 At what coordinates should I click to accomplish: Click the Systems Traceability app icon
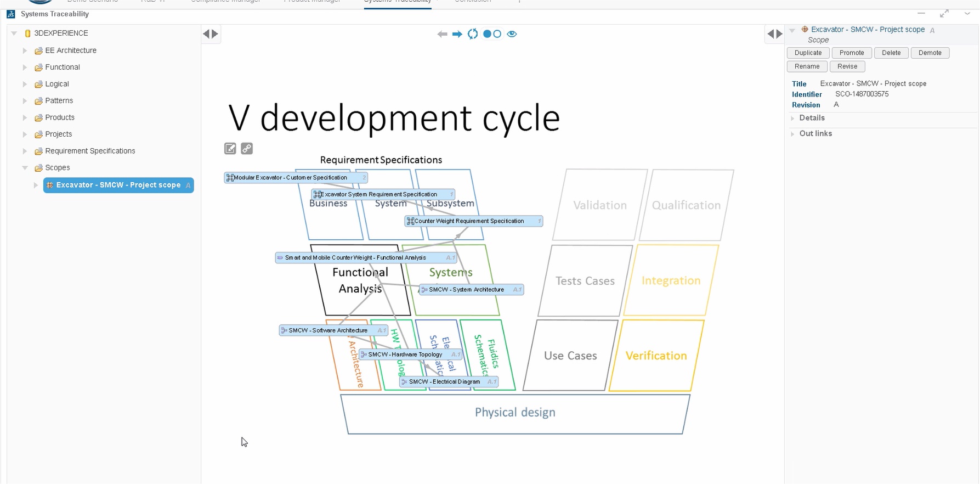11,14
